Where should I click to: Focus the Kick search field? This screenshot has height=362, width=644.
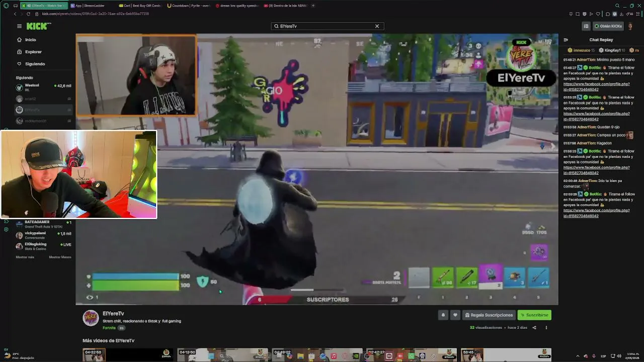pyautogui.click(x=327, y=26)
